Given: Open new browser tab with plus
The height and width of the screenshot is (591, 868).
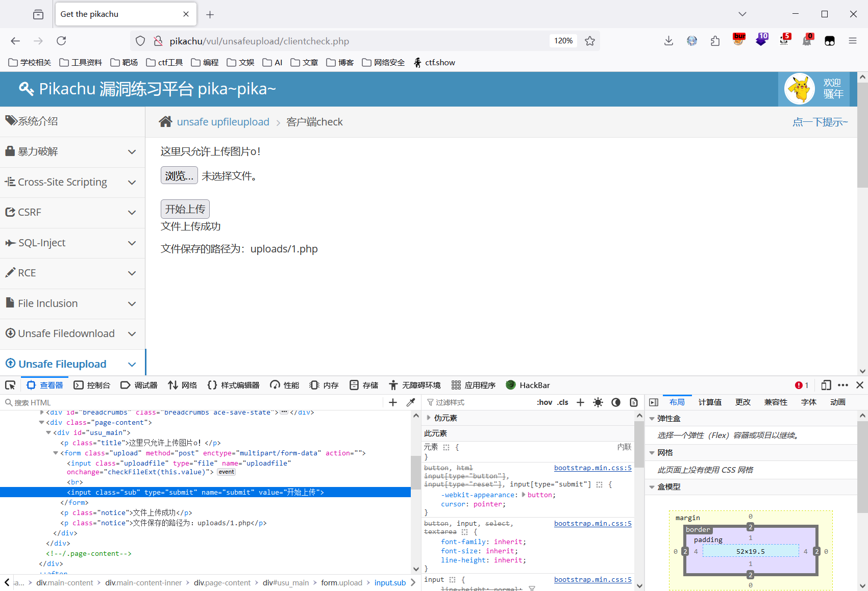Looking at the screenshot, I should tap(210, 14).
